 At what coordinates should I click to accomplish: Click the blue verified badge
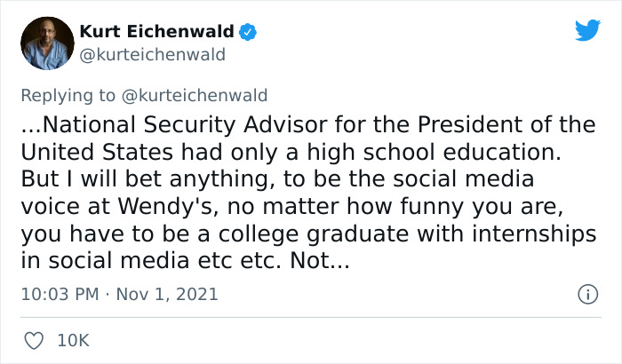coord(250,33)
